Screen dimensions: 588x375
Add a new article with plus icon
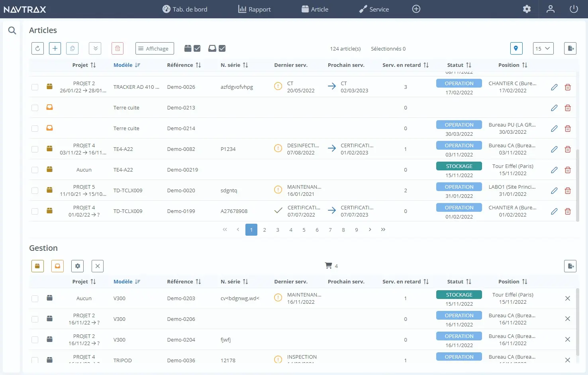click(x=55, y=49)
